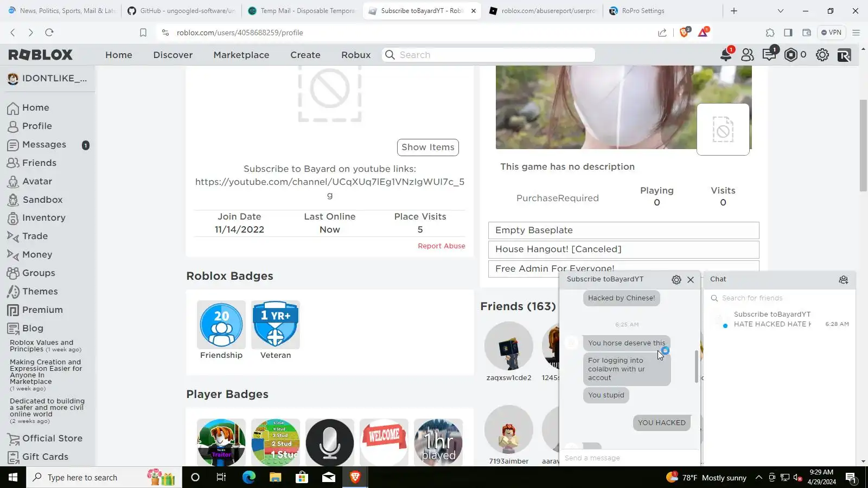
Task: Open the Robux balance icon
Action: tap(791, 55)
